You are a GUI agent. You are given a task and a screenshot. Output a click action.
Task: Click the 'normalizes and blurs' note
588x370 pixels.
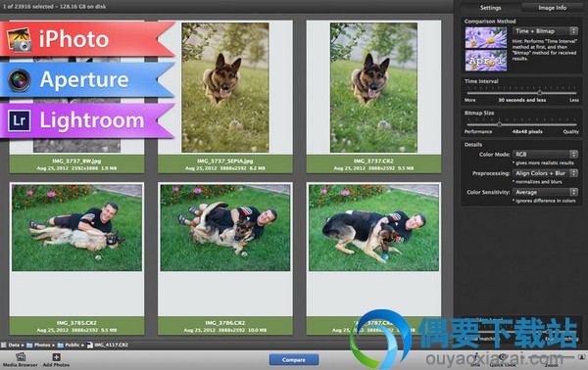pos(537,182)
